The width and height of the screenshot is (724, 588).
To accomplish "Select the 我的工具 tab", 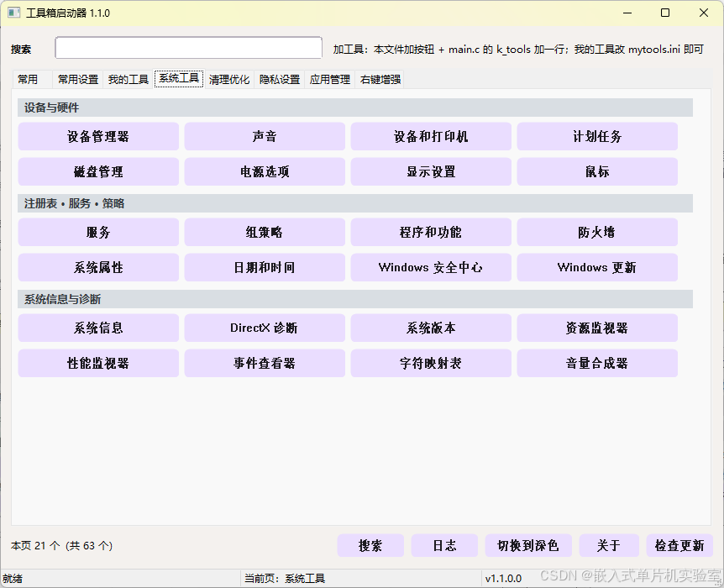I will pyautogui.click(x=129, y=80).
